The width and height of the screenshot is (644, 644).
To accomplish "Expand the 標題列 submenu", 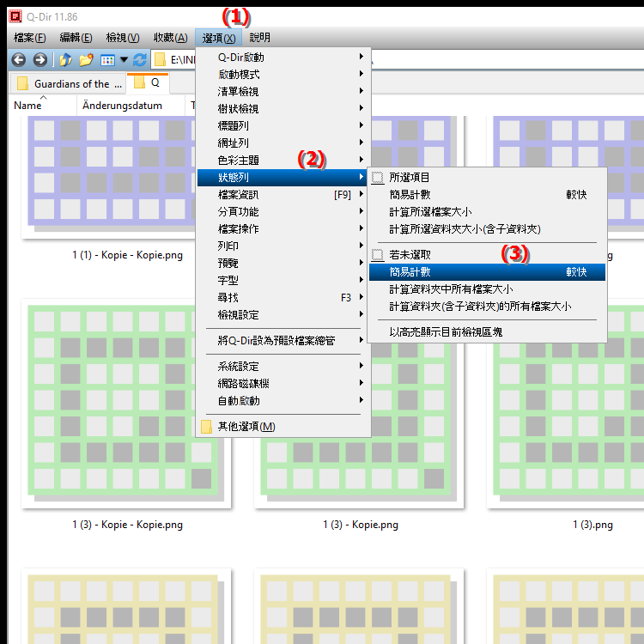I will click(x=283, y=125).
